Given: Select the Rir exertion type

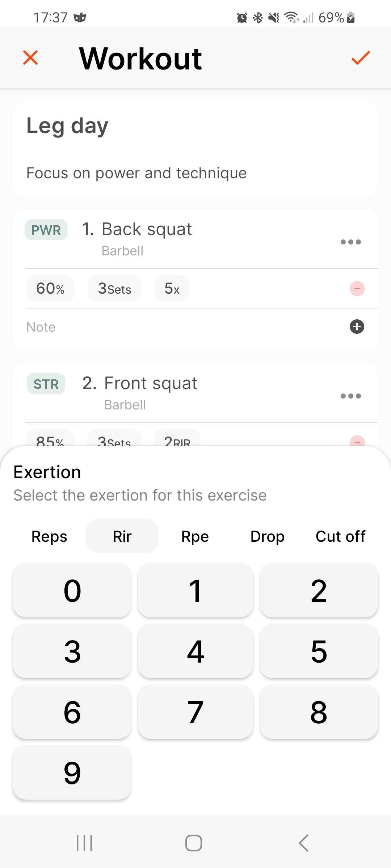Looking at the screenshot, I should (122, 536).
